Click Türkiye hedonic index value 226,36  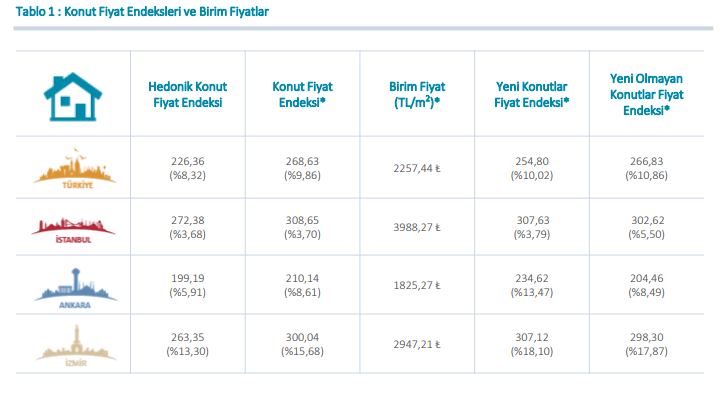[187, 161]
